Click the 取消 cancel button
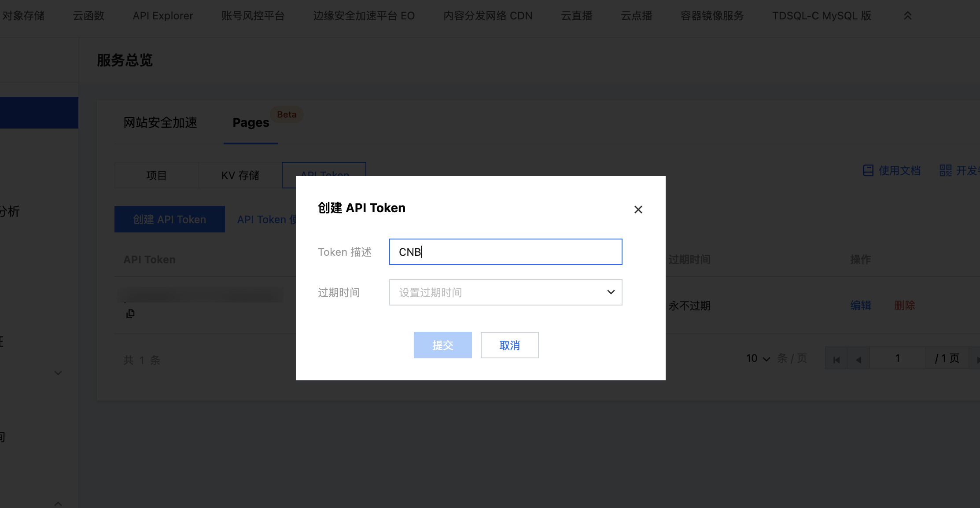This screenshot has height=508, width=980. point(509,345)
